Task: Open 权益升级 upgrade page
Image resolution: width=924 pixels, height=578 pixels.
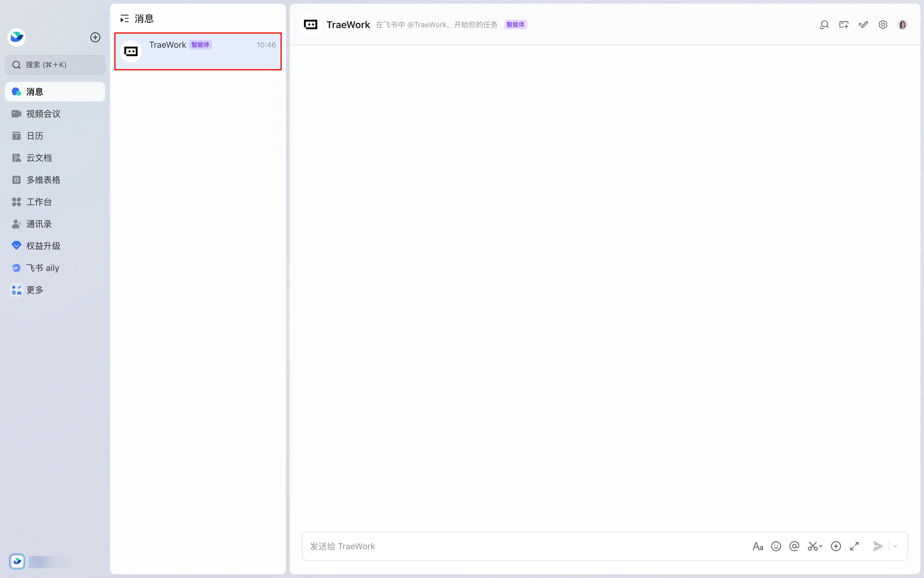Action: pyautogui.click(x=55, y=246)
